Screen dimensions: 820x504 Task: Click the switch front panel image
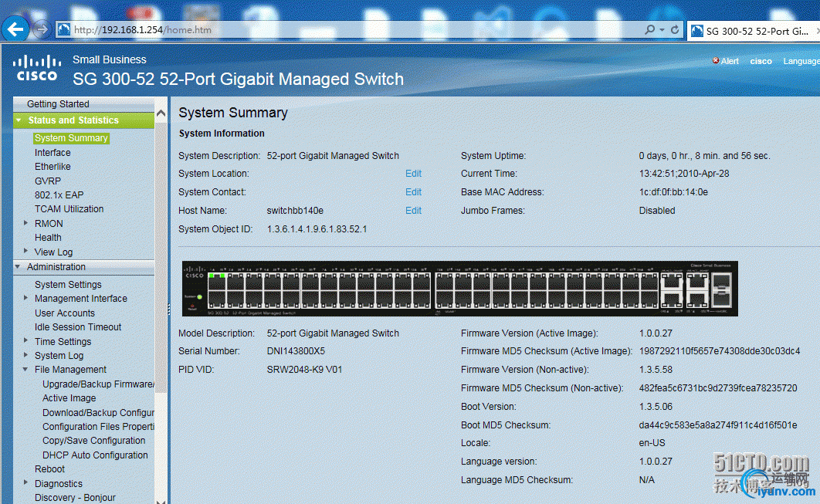tap(459, 289)
